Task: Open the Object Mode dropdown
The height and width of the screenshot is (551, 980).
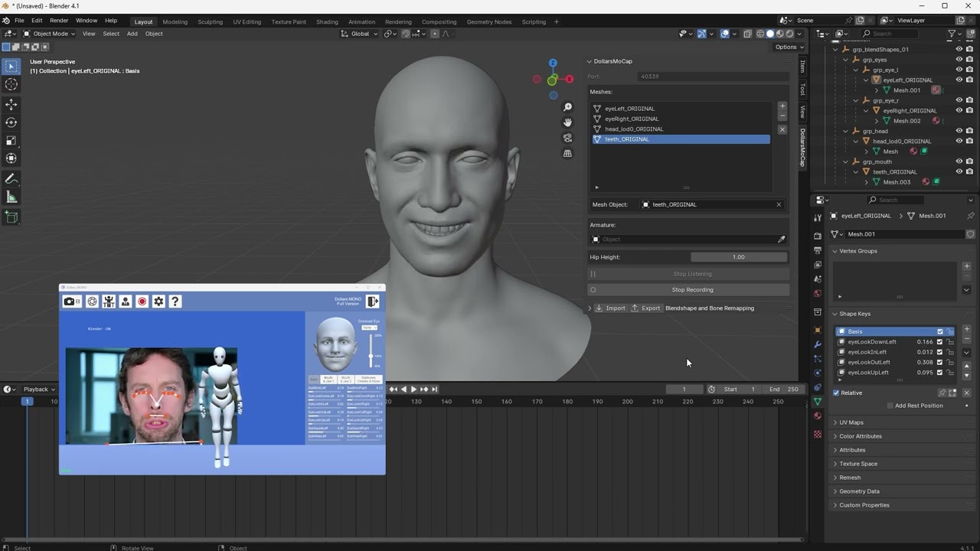Action: (49, 34)
